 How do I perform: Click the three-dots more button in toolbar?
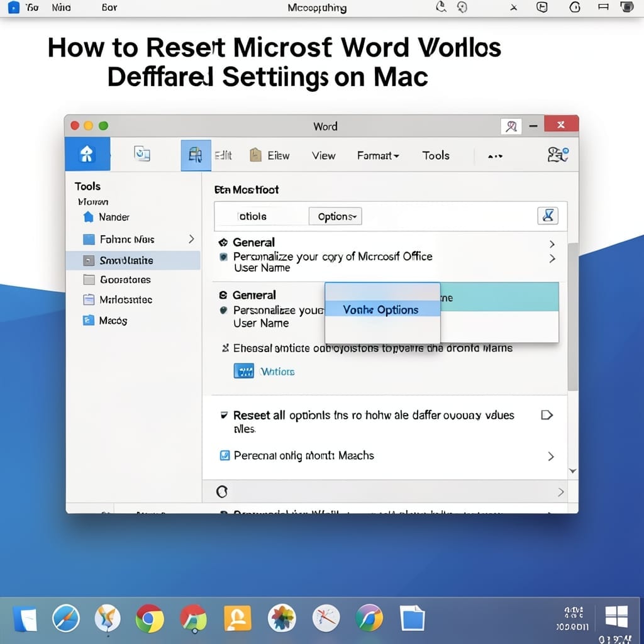click(x=495, y=157)
